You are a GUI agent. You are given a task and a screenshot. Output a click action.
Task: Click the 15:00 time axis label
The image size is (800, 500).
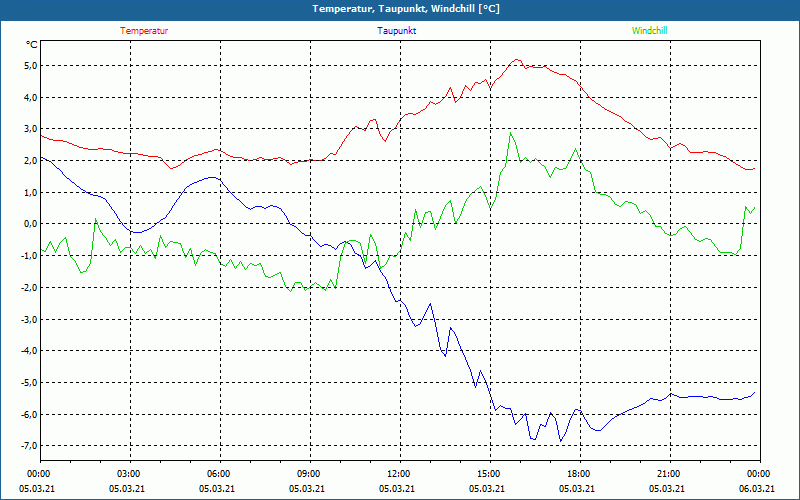point(487,474)
